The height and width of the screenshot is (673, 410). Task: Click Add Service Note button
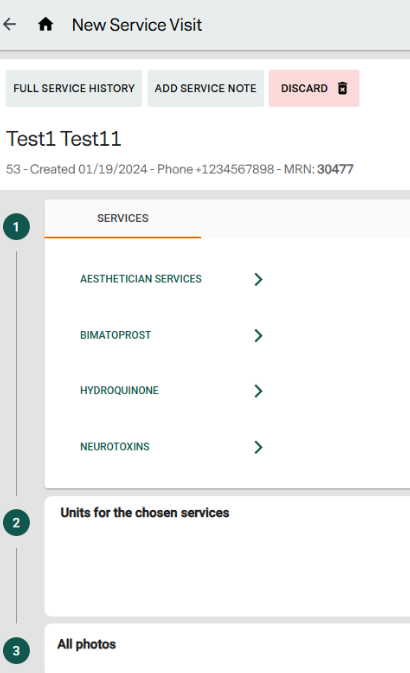(x=206, y=88)
